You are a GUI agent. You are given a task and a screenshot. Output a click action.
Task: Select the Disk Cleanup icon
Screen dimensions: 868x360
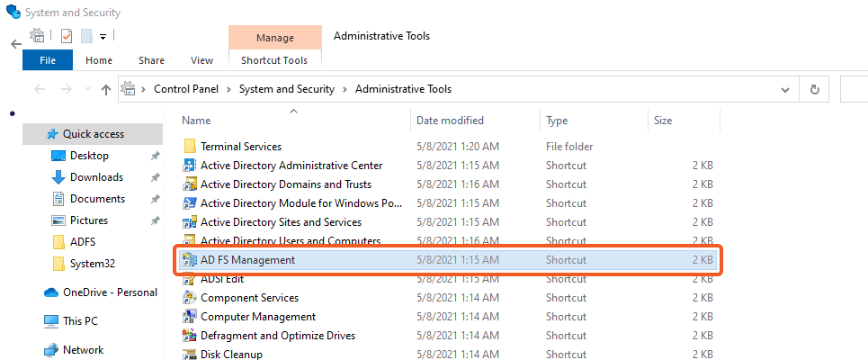pos(190,355)
